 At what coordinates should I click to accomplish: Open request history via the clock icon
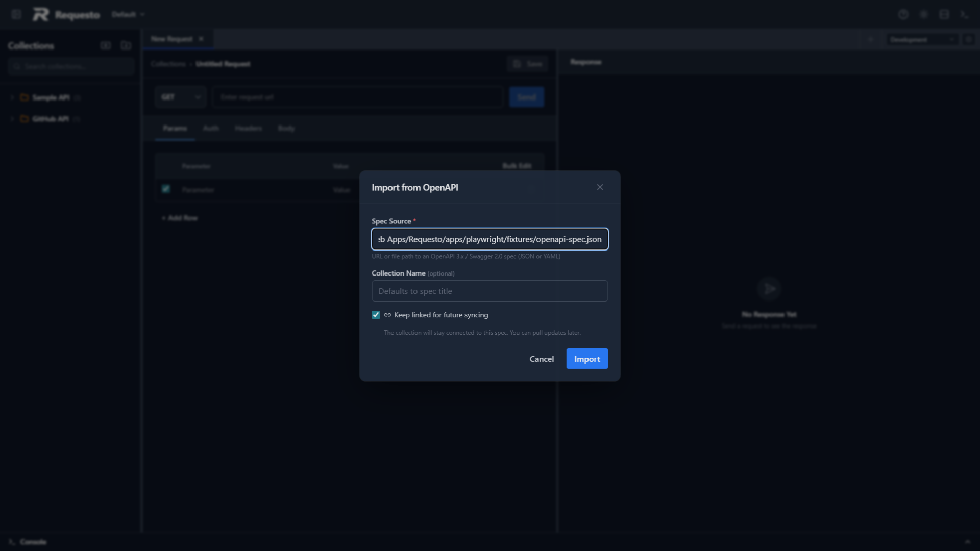click(903, 14)
